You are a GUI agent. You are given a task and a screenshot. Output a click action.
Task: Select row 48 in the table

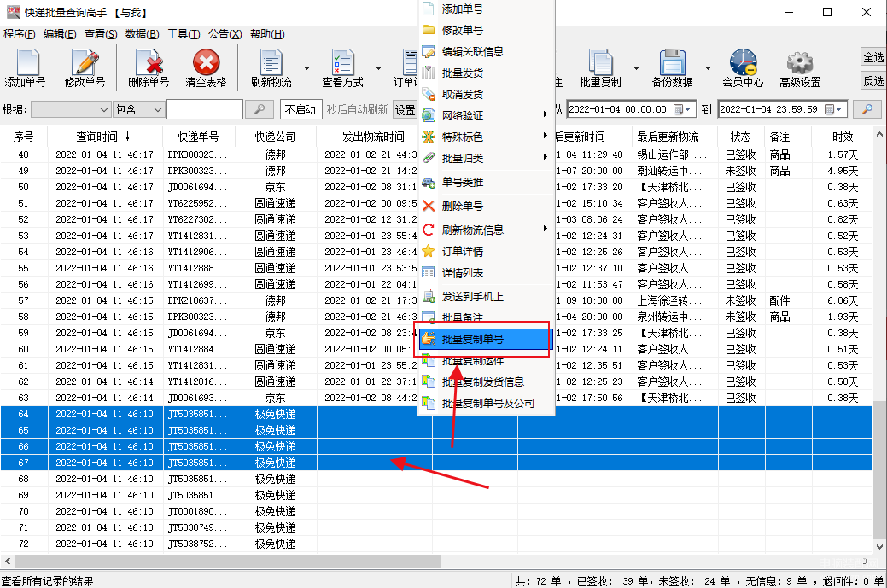tap(436, 154)
